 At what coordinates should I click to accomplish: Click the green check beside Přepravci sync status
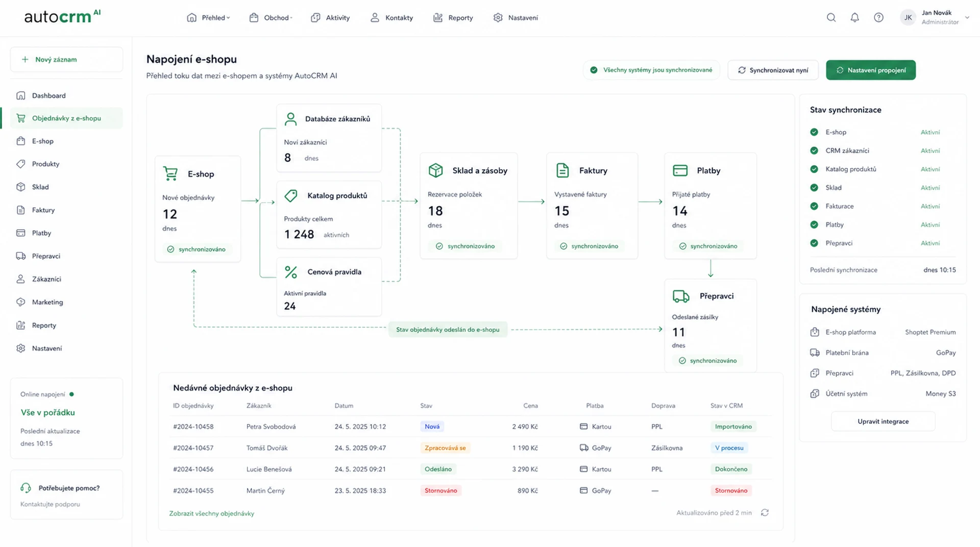(x=814, y=243)
